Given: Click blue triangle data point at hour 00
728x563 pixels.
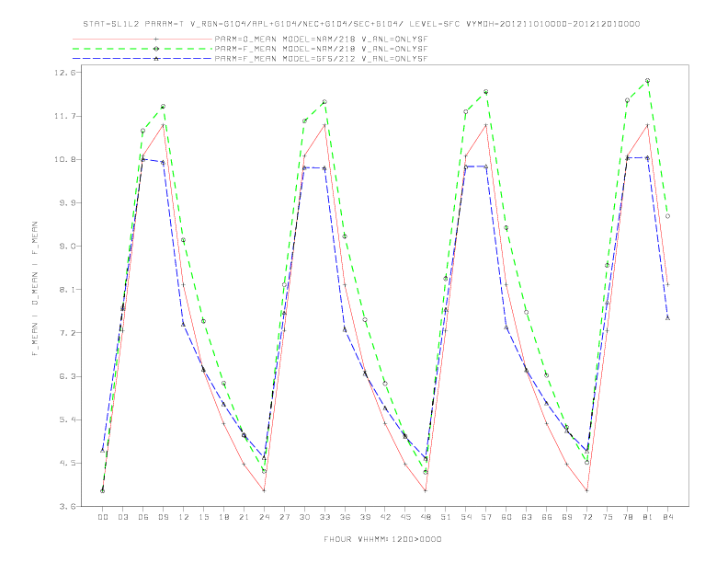Looking at the screenshot, I should click(103, 451).
